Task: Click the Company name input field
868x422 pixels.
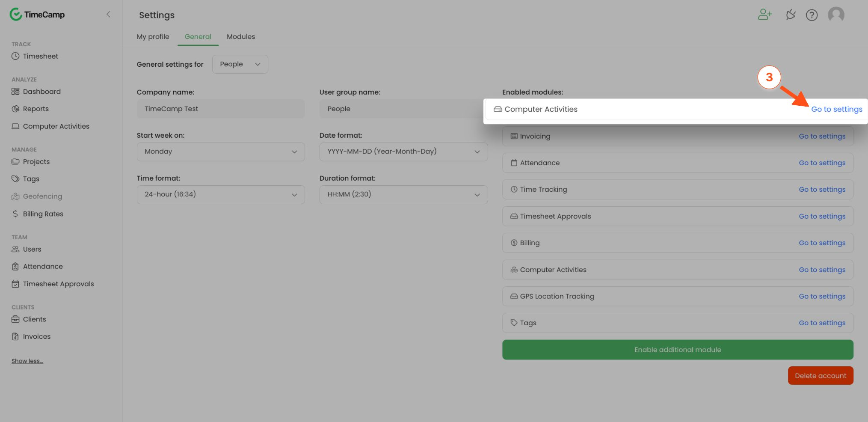Action: click(221, 109)
